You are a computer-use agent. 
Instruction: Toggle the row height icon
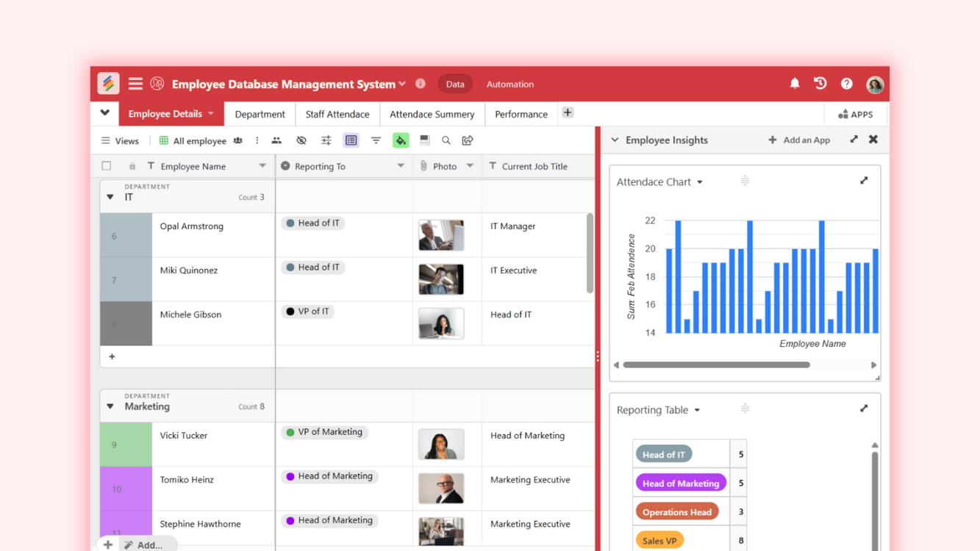425,140
